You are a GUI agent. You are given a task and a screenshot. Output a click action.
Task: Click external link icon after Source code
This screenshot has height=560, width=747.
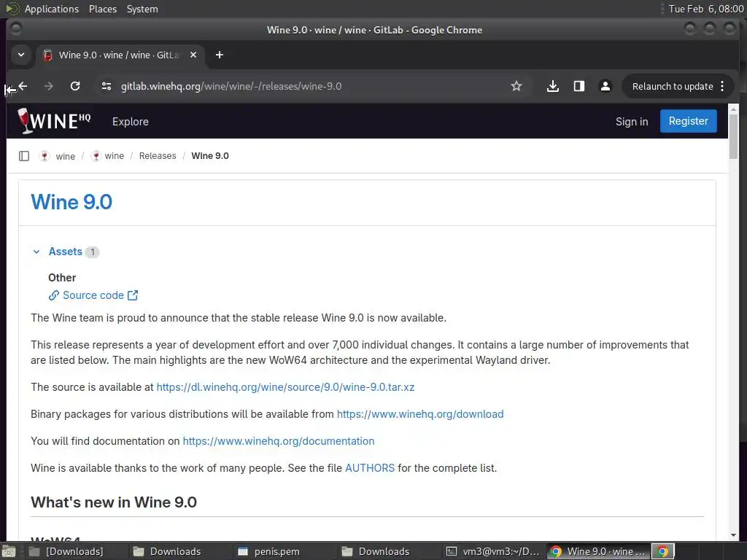(133, 295)
